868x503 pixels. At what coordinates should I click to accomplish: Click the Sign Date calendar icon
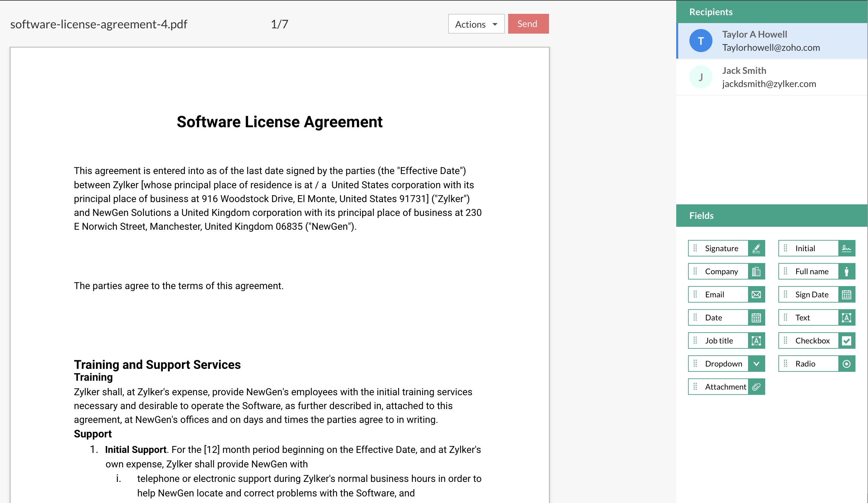pos(846,295)
